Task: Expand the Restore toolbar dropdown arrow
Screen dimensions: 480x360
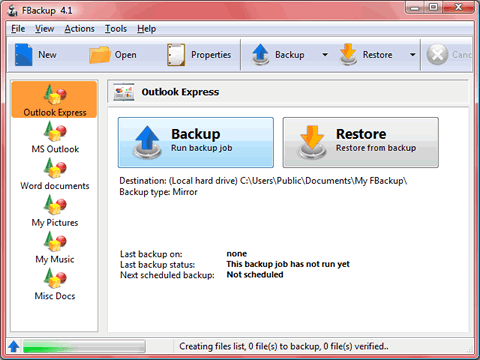Action: click(413, 55)
